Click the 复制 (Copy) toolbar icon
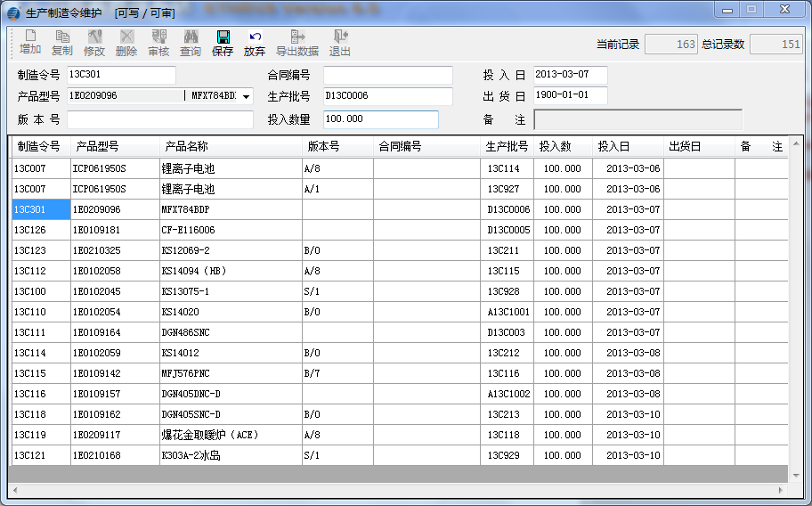Viewport: 812px width, 506px height. click(62, 42)
